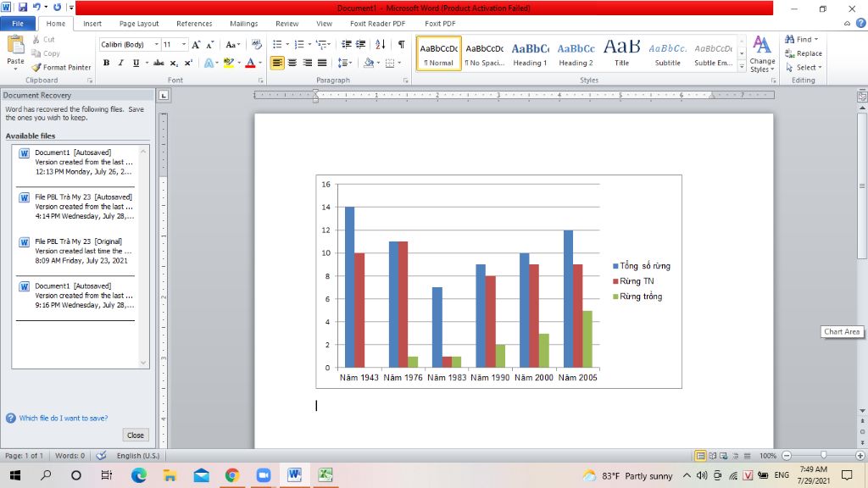Open the File tab
The width and height of the screenshot is (868, 488).
coord(18,23)
